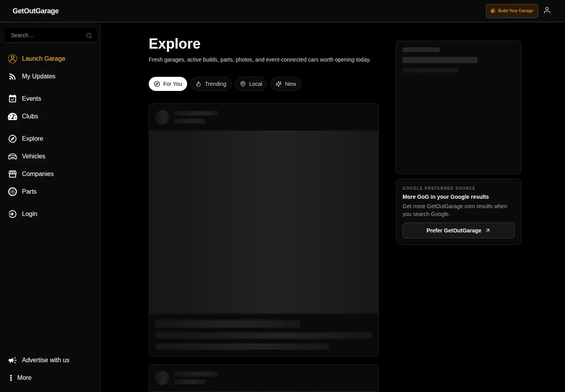Click "More GoG in your Google results" text
Viewport: 565px width, 392px height.
pyautogui.click(x=446, y=197)
